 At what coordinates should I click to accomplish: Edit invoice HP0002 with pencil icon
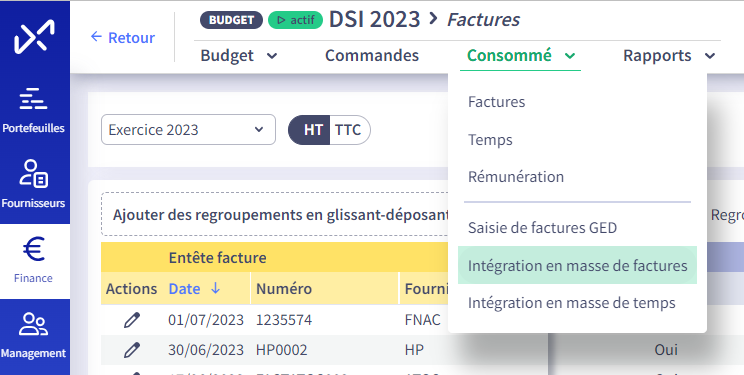[x=131, y=350]
